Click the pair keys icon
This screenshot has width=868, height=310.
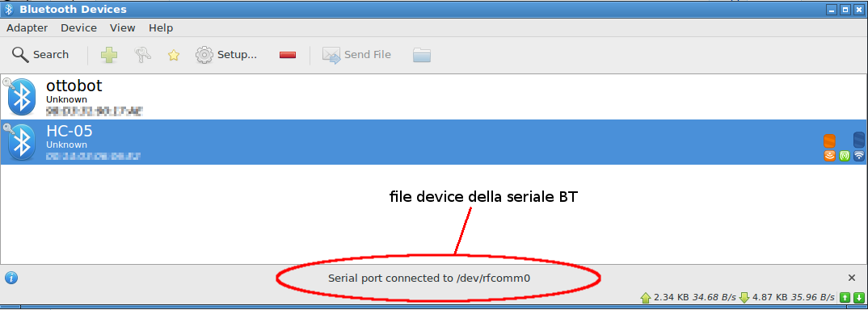tap(142, 55)
